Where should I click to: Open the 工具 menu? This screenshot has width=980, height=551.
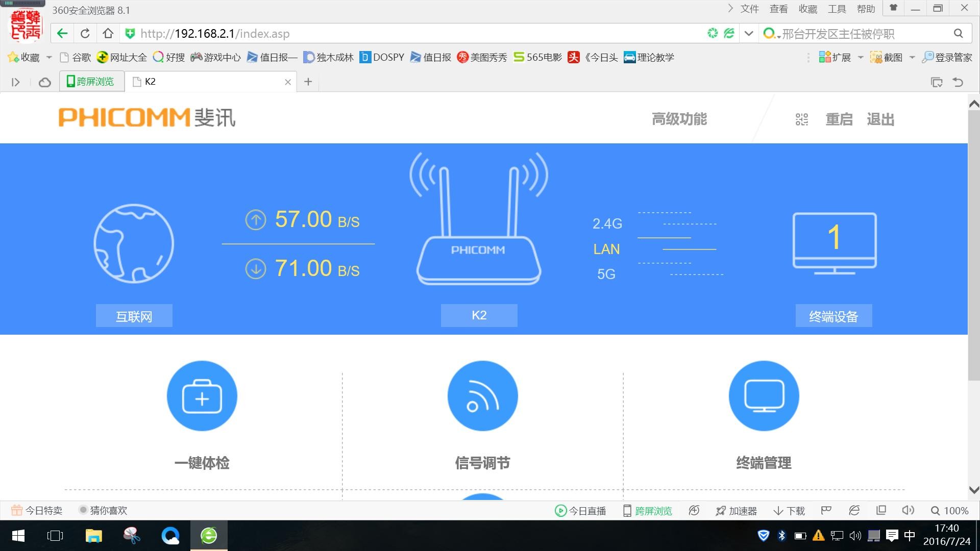click(837, 9)
